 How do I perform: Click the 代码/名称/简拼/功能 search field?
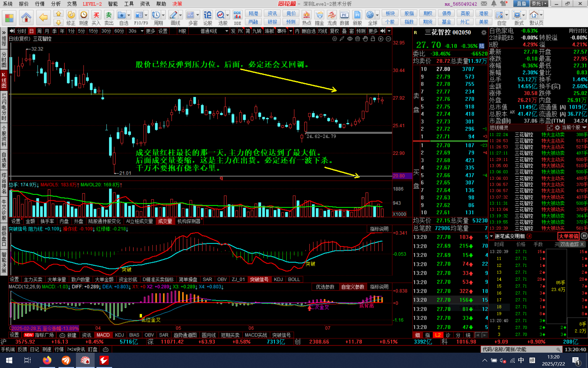(x=521, y=349)
